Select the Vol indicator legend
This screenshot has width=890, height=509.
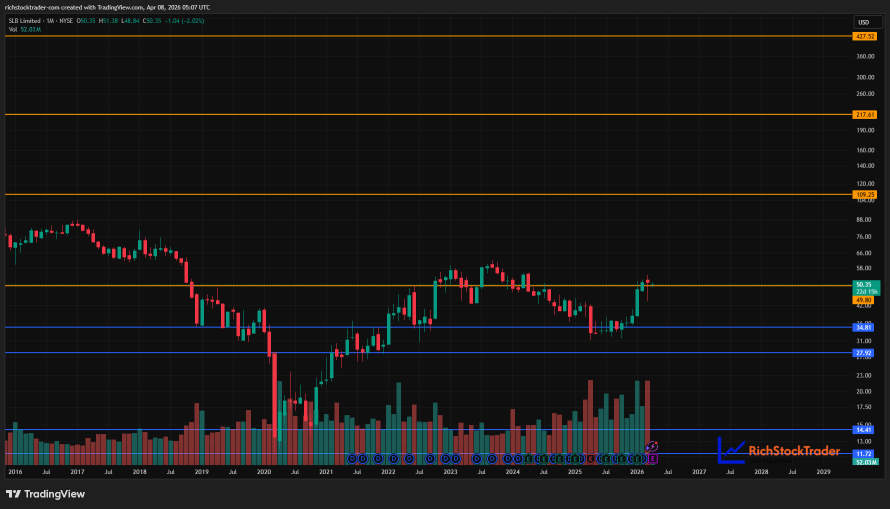24,30
